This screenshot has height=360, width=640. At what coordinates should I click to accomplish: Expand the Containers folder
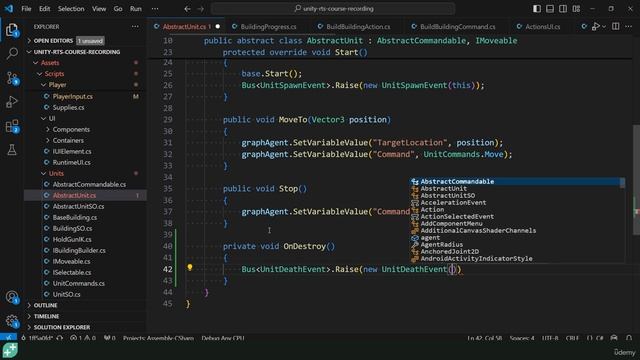tap(68, 140)
